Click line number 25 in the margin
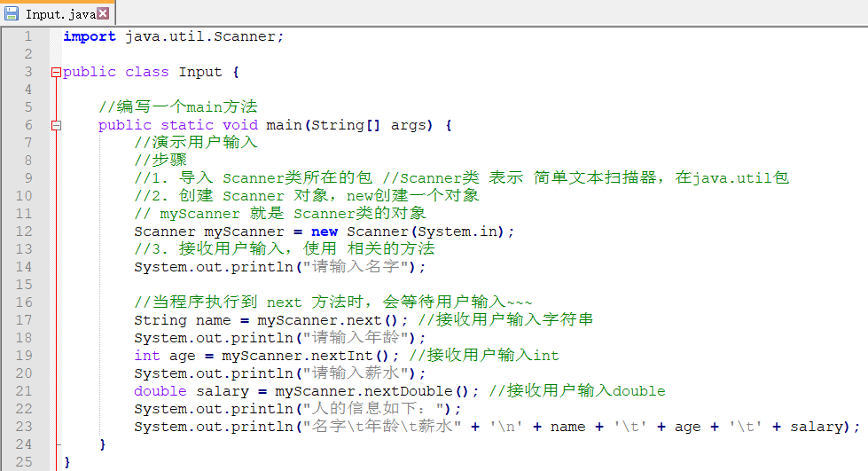This screenshot has height=471, width=868. click(24, 462)
